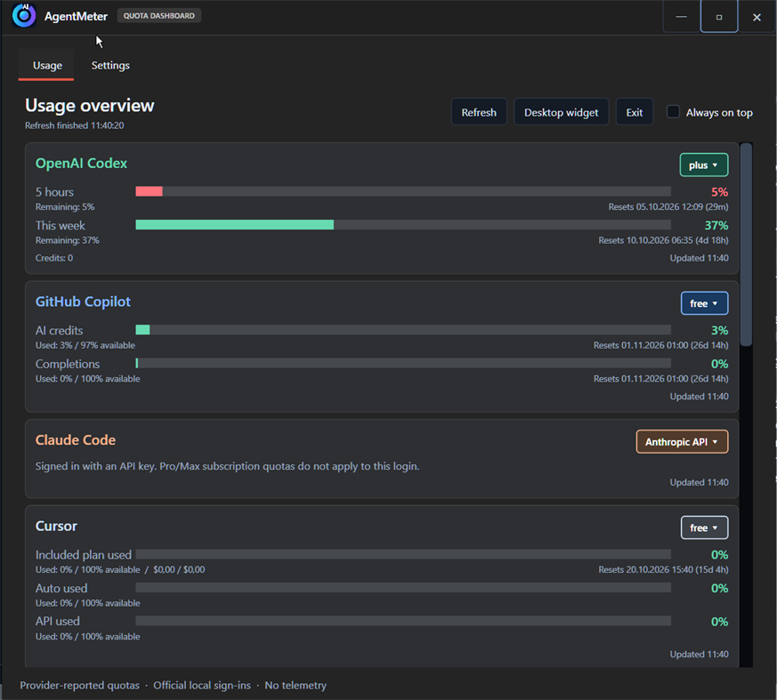The height and width of the screenshot is (700, 777).
Task: Click 'Provider-reported quotas' footer text
Action: click(80, 686)
